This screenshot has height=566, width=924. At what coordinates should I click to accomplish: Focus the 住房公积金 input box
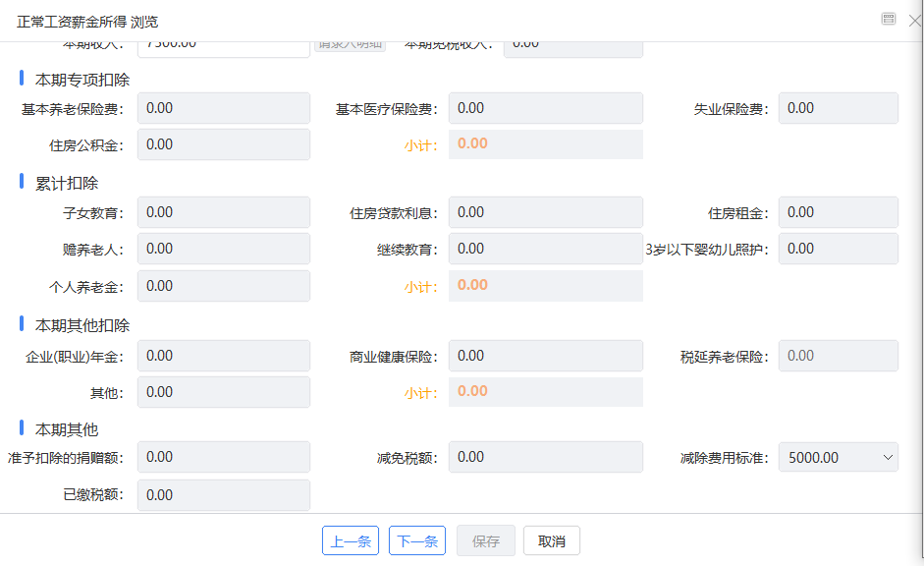(224, 144)
